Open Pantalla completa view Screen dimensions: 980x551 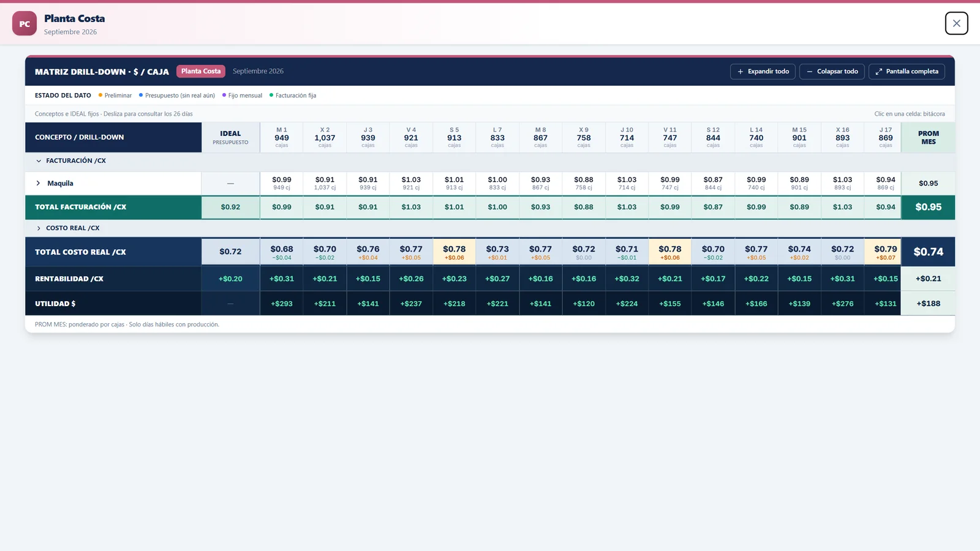(907, 72)
